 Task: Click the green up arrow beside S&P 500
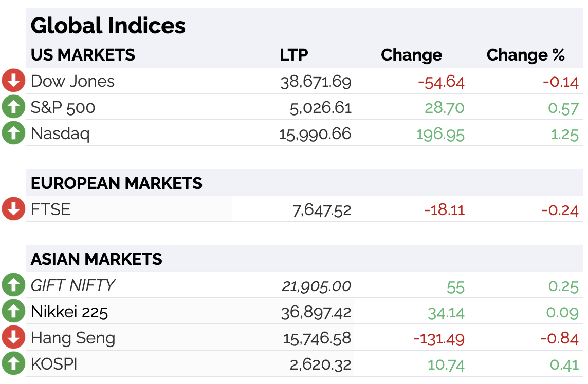[x=13, y=106]
